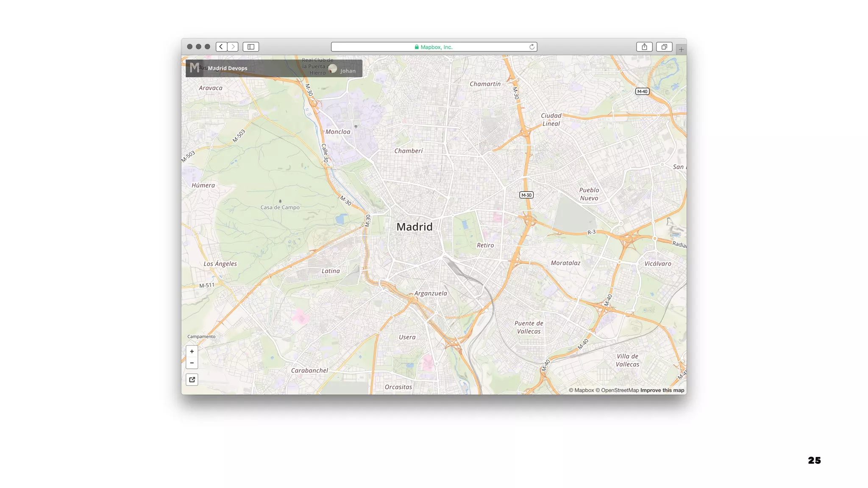
Task: Open map fullscreen via the external link icon
Action: [x=192, y=380]
